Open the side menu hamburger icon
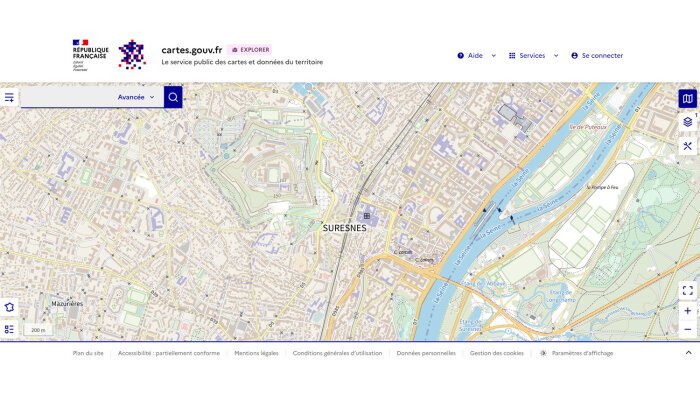The height and width of the screenshot is (394, 700). (x=9, y=97)
